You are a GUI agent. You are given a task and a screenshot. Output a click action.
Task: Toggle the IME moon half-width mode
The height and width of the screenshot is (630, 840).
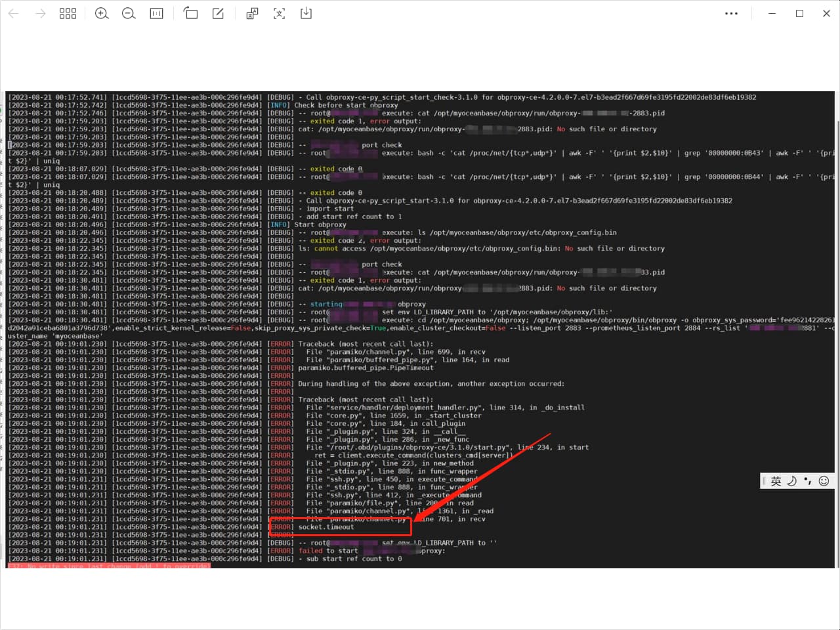(x=792, y=481)
